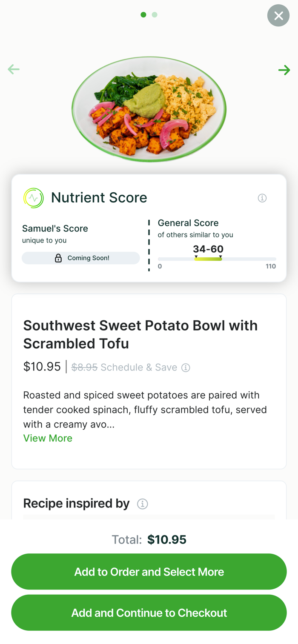
Task: Select the first image pagination dot
Action: (x=143, y=15)
